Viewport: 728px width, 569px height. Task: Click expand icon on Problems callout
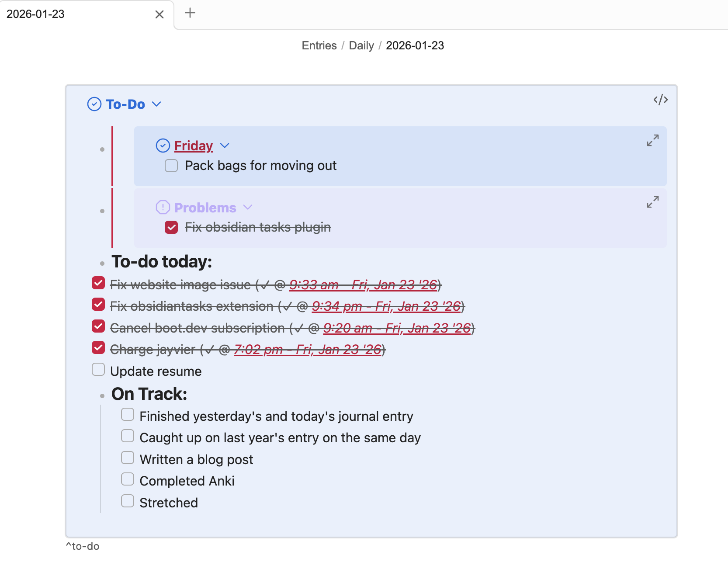(652, 202)
